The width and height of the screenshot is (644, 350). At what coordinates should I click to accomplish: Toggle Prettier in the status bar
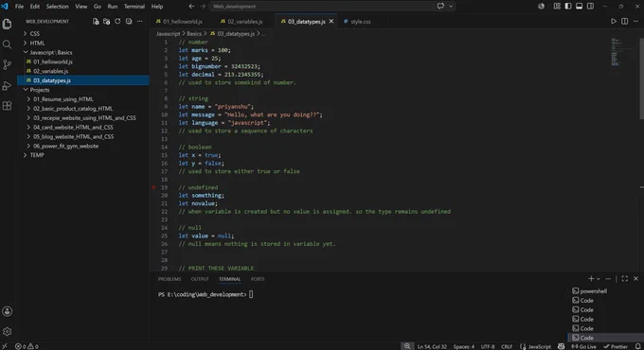click(616, 346)
